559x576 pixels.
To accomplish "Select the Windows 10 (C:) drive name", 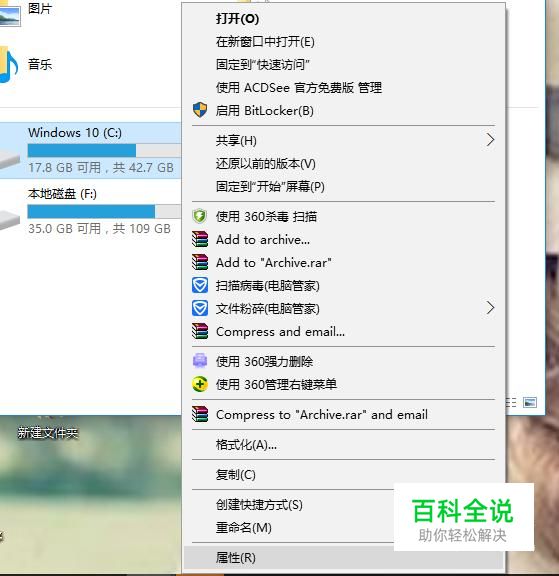I will [75, 132].
